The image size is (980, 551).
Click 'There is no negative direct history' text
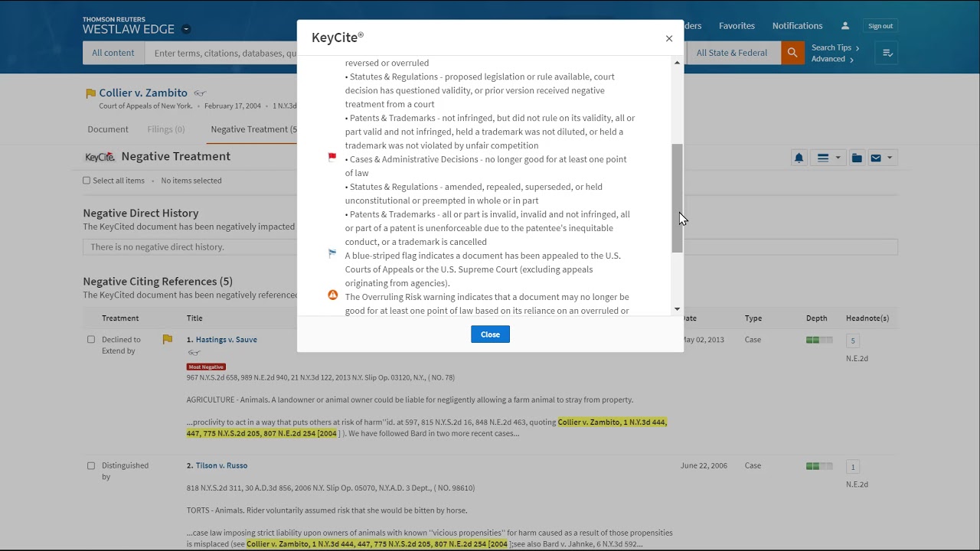[x=157, y=247]
